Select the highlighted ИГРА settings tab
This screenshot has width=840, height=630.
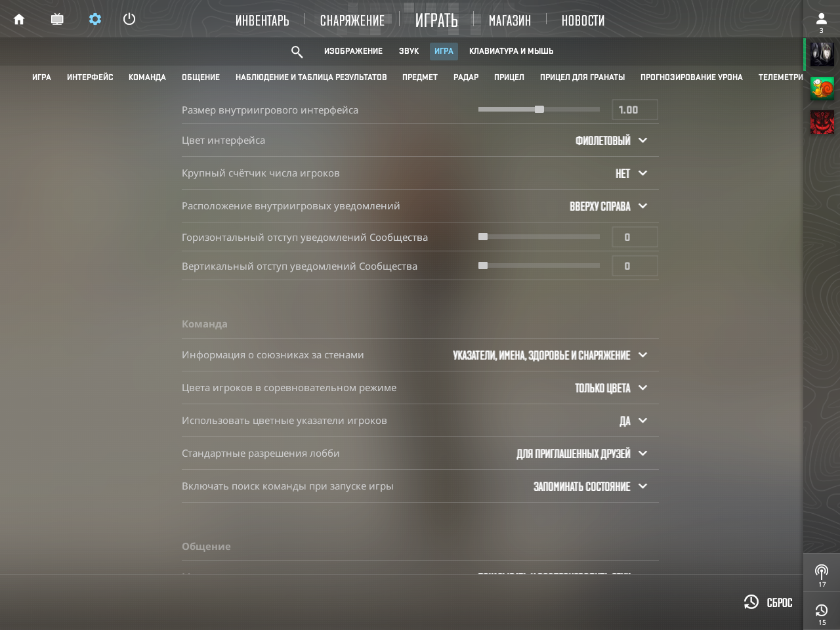[x=444, y=51]
